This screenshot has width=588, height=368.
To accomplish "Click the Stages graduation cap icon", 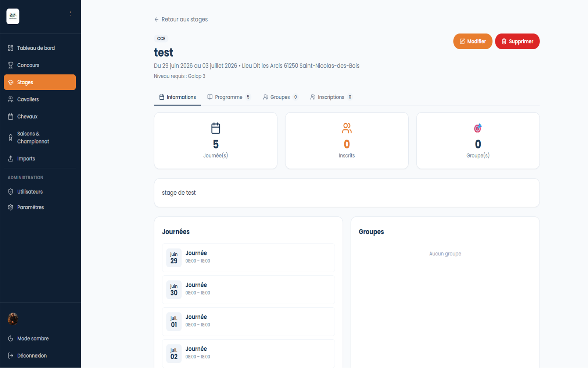I will click(11, 82).
